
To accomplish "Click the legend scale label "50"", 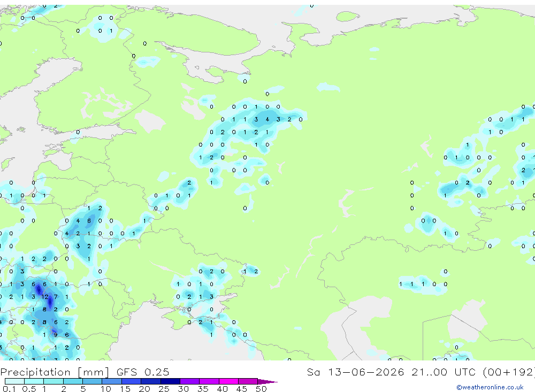I will pos(261,389).
